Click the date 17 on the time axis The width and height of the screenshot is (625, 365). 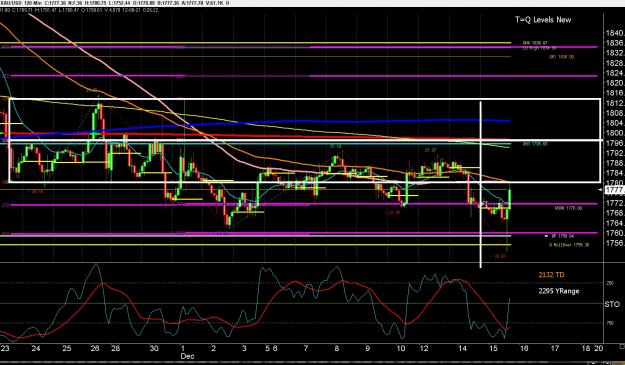(x=554, y=348)
